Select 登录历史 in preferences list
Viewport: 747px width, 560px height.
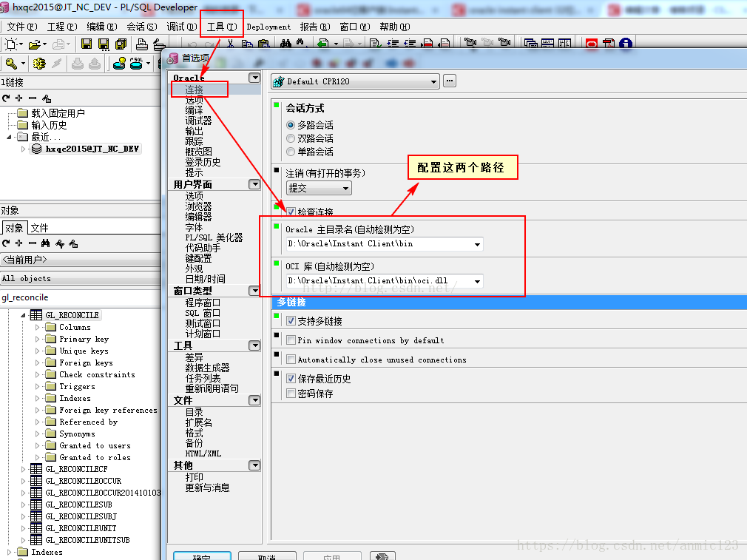click(203, 162)
